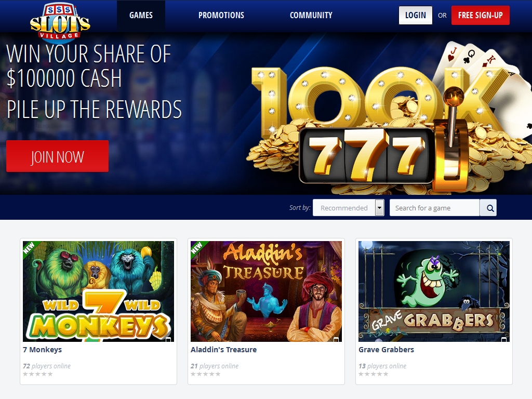Click the Login button
Viewport: 532px width, 399px height.
[x=416, y=15]
